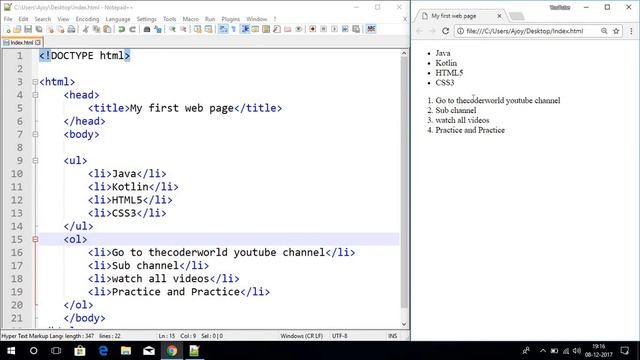Open the Plugins menu
The image size is (640, 360).
[231, 19]
